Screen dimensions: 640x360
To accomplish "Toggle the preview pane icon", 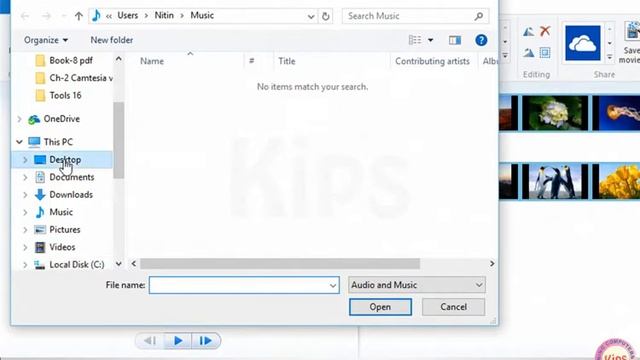I will pyautogui.click(x=455, y=40).
